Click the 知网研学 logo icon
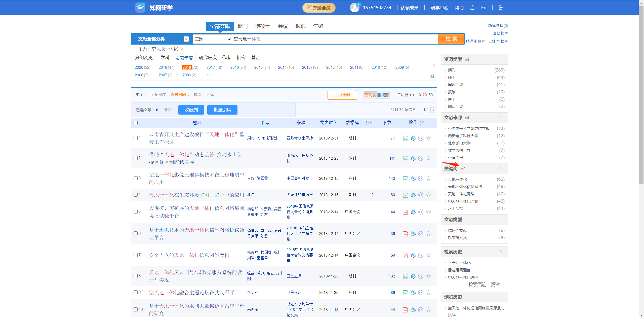 [140, 7]
